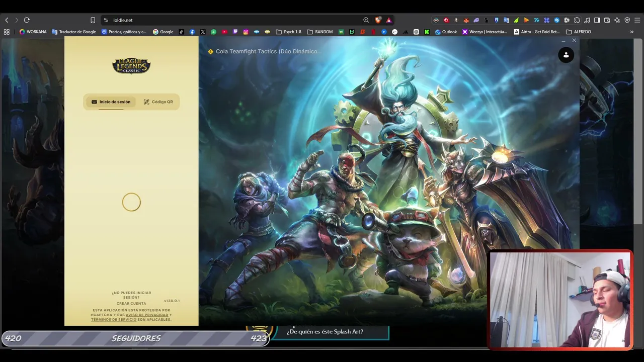The width and height of the screenshot is (644, 362).
Task: Go back to the previous browser page
Action: 7,20
